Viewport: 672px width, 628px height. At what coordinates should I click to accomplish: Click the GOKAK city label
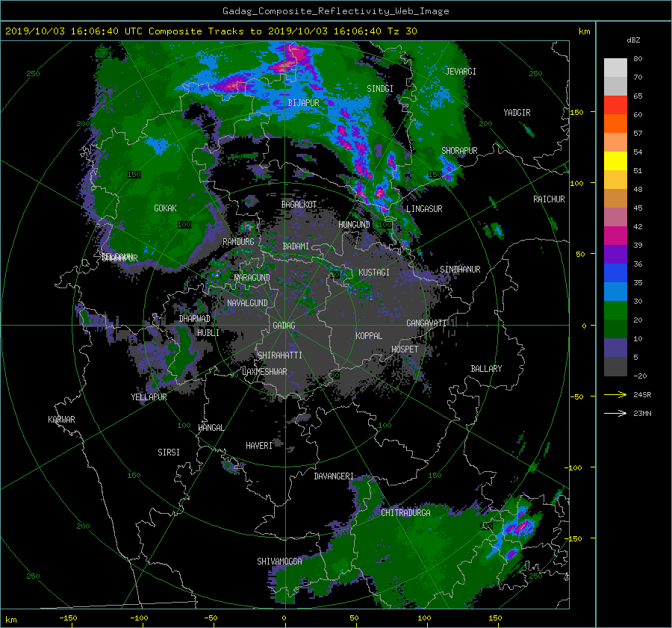tap(166, 208)
